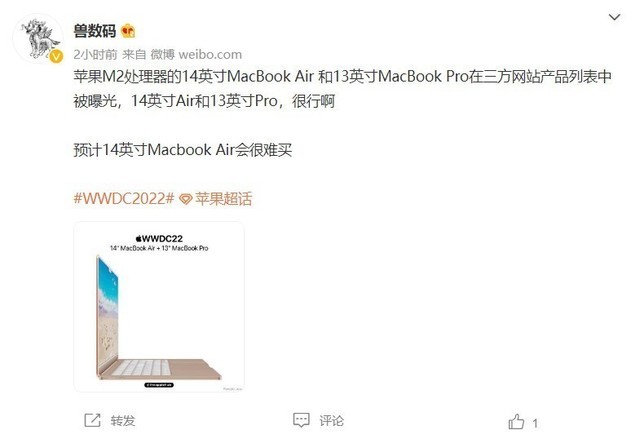
Task: Click the 预计14英寸Macbook Air text line
Action: pos(183,150)
